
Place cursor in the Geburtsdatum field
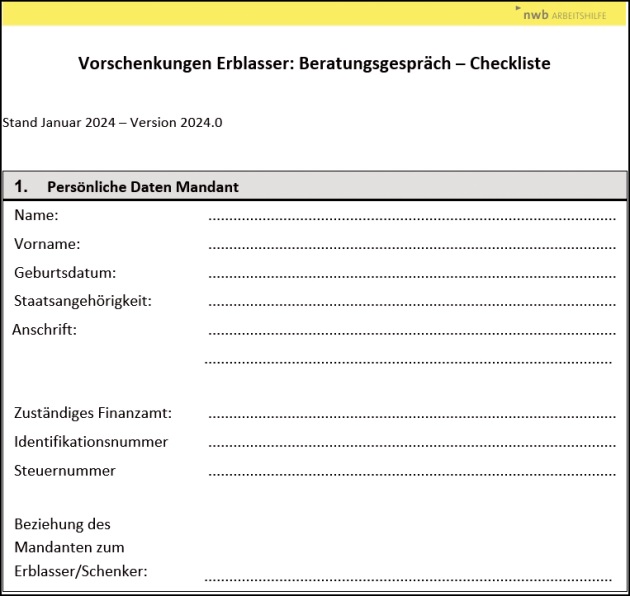coord(411,274)
